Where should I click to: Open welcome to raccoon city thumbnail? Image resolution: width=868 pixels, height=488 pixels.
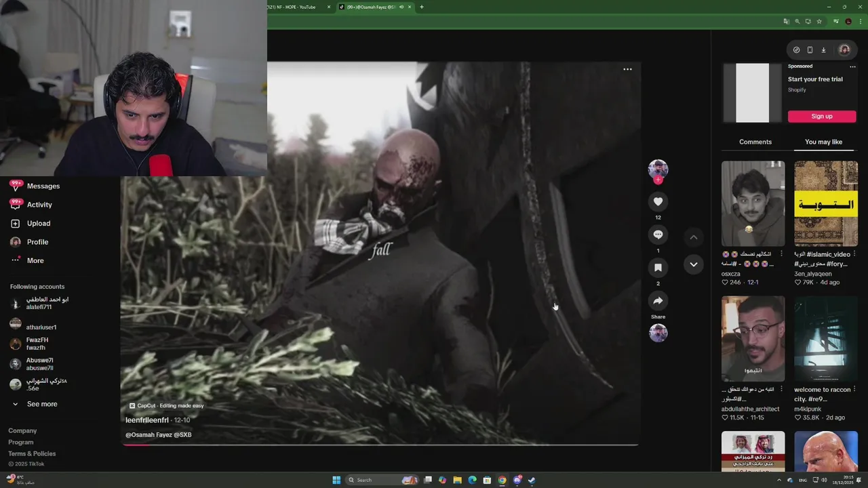[x=826, y=338]
